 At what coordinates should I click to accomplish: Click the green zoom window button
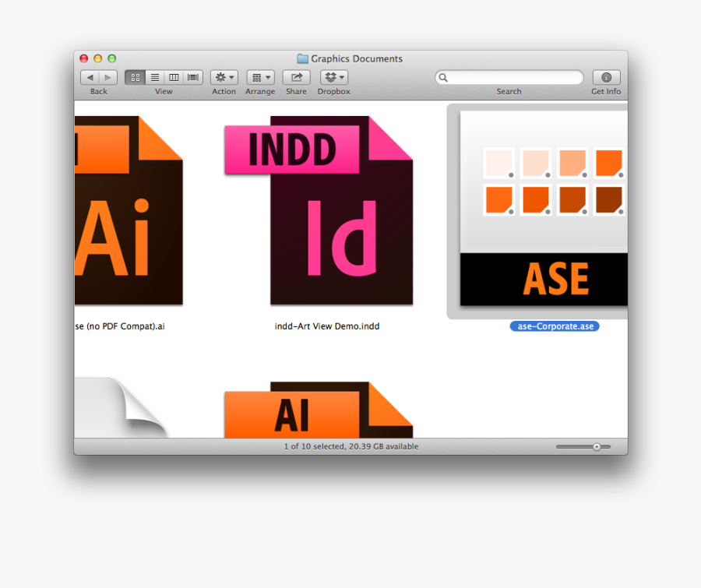[111, 58]
